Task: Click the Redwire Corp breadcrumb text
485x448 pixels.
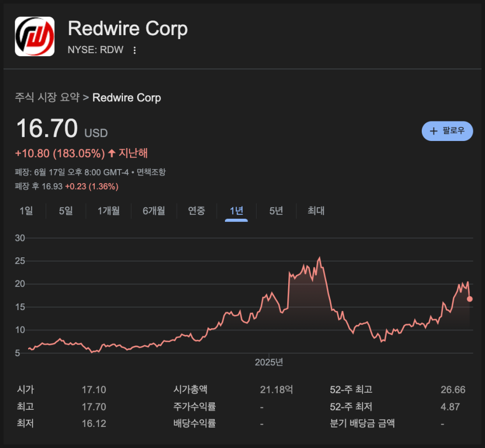Action: point(127,98)
